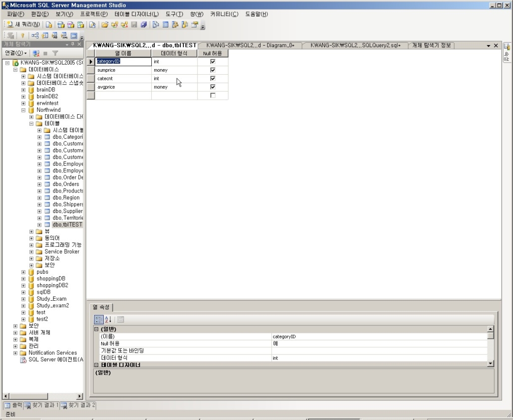This screenshot has height=420, width=513.
Task: Open the Properties window toolbar icon
Action: [195, 25]
